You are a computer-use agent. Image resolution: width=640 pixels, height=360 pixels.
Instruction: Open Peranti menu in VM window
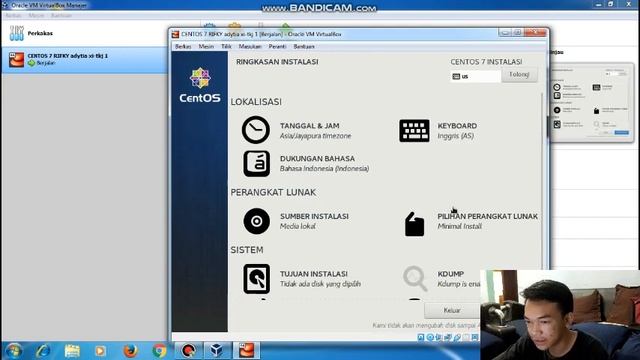pyautogui.click(x=278, y=47)
